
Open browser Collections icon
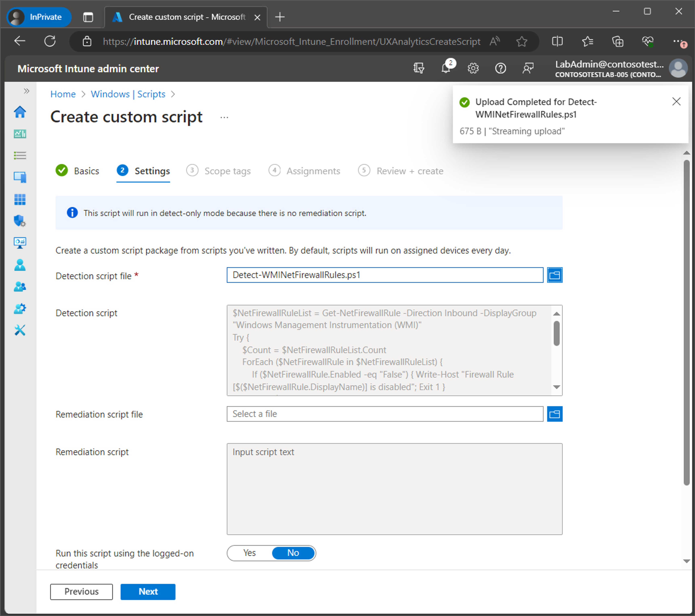coord(618,41)
